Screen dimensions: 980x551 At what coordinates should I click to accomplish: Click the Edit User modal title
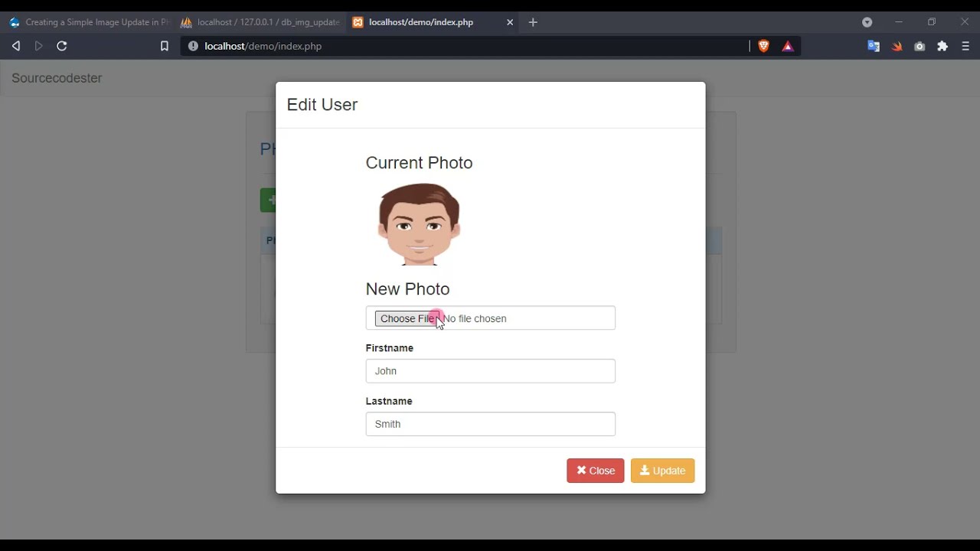click(x=322, y=105)
